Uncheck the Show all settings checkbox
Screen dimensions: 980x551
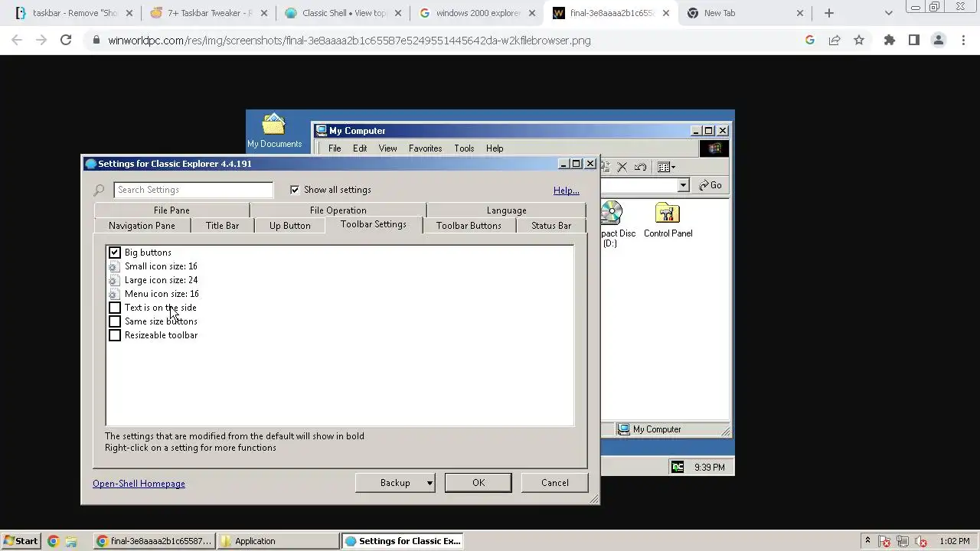(x=295, y=190)
